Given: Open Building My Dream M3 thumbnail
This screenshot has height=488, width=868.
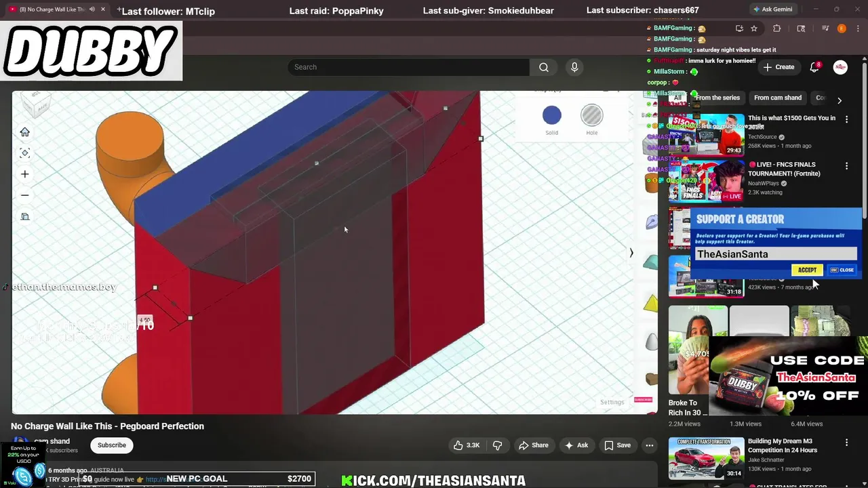Looking at the screenshot, I should click(x=706, y=458).
